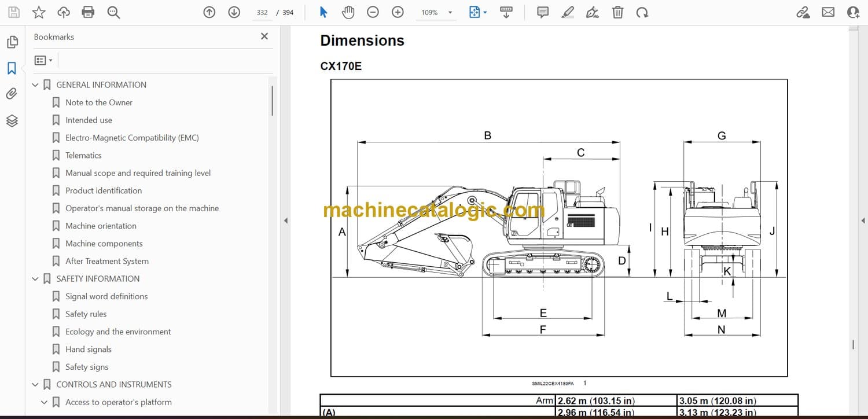The width and height of the screenshot is (868, 419).
Task: Show the Page Thumbnails panel
Action: click(12, 42)
